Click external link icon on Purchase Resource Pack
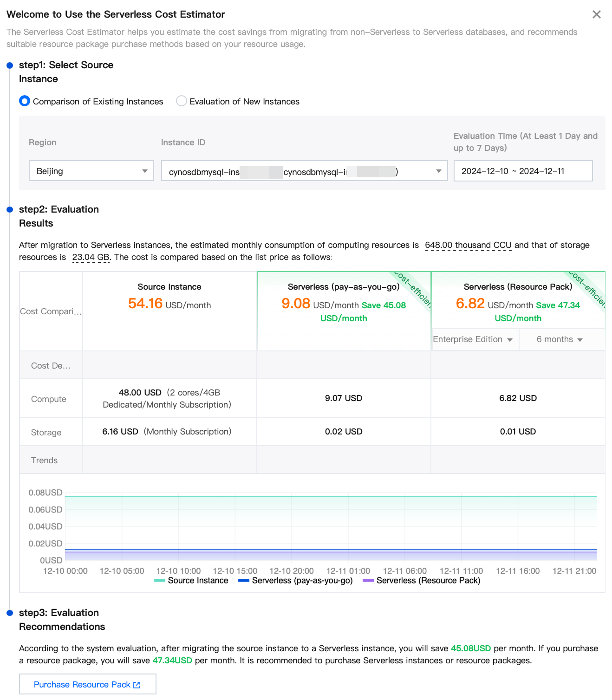The image size is (612, 700). tap(137, 685)
